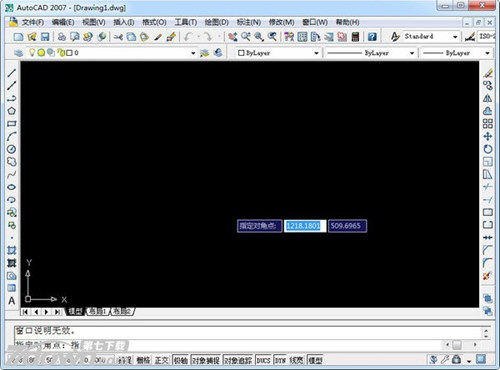Viewport: 500px width, 370px height.
Task: Click the Plot printer icon
Action: coord(61,37)
